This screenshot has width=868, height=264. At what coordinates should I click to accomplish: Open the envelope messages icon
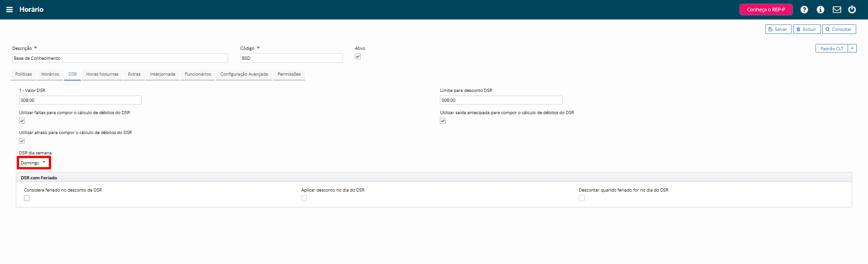(x=837, y=10)
